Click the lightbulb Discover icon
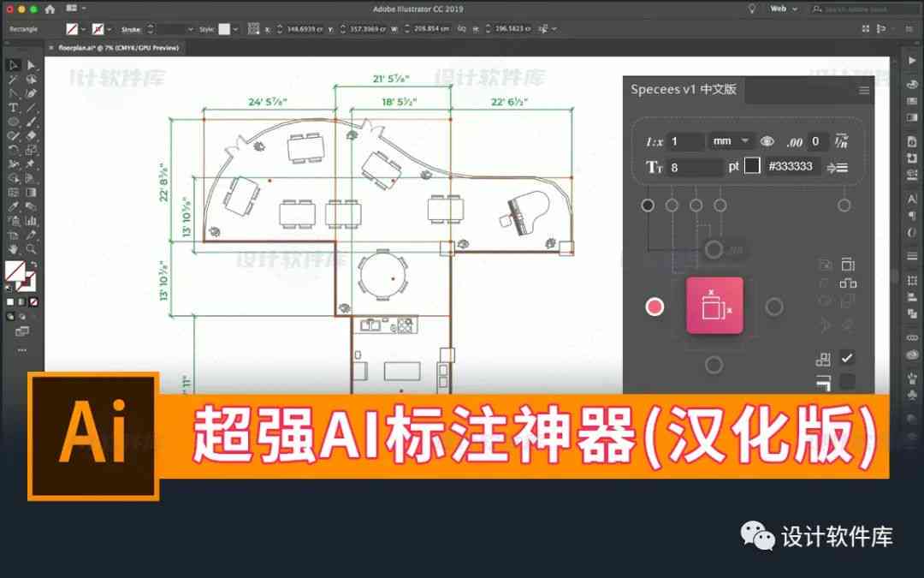Viewport: 924px width, 578px height. [752, 9]
